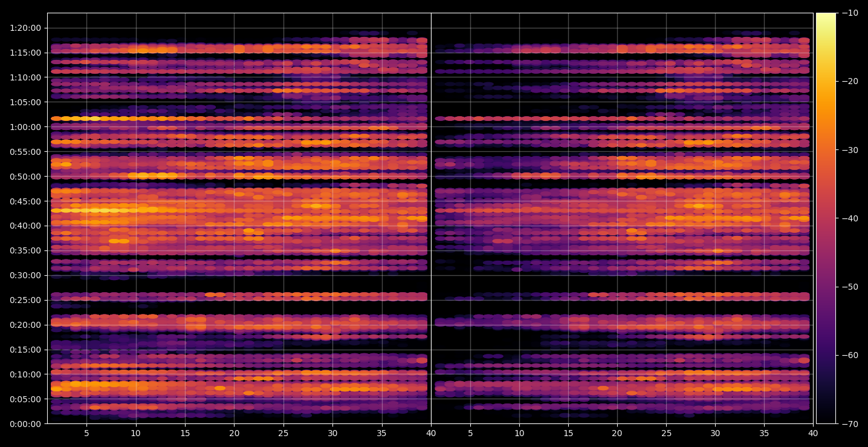Select x-axis label 20 under right plot
Image resolution: width=868 pixels, height=447 pixels.
click(617, 433)
